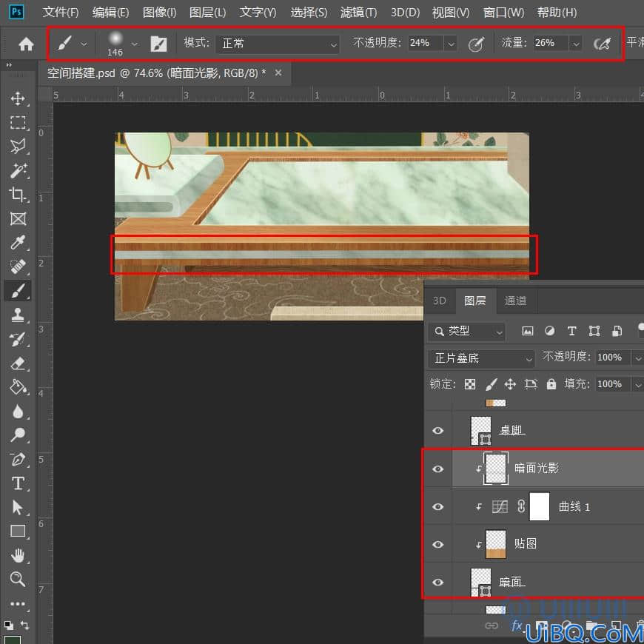This screenshot has height=644, width=644.
Task: Hide the 贴图 layer
Action: [437, 545]
